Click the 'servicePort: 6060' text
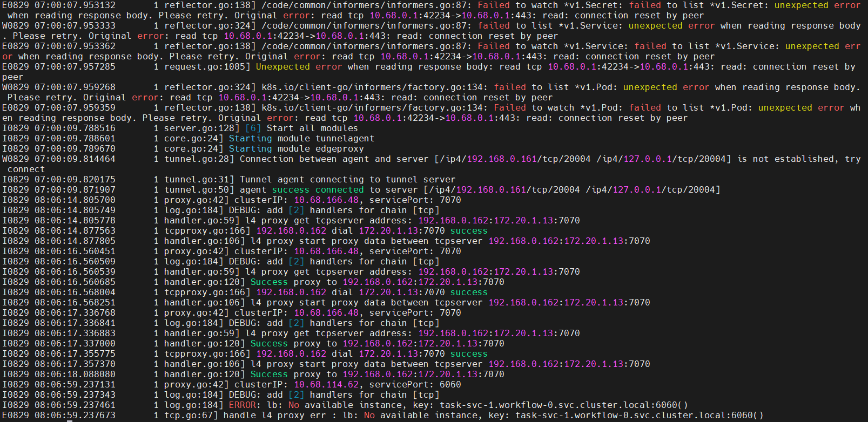 point(415,385)
